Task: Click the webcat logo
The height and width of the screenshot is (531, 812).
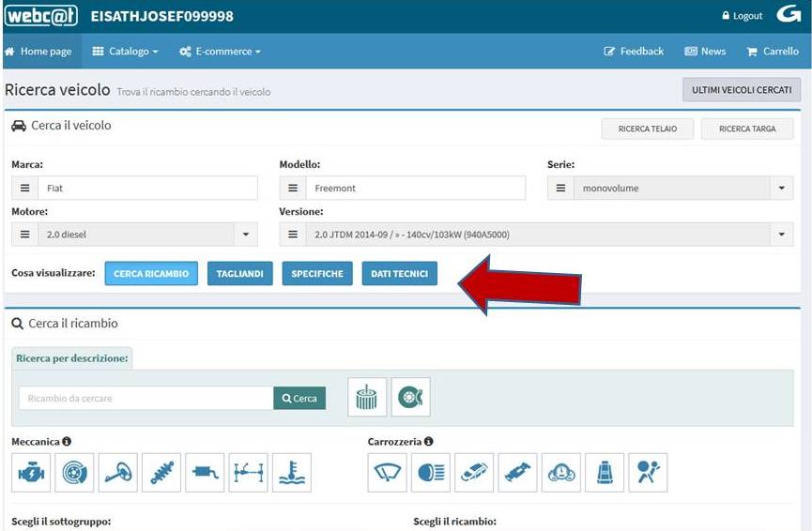Action: pos(41,16)
